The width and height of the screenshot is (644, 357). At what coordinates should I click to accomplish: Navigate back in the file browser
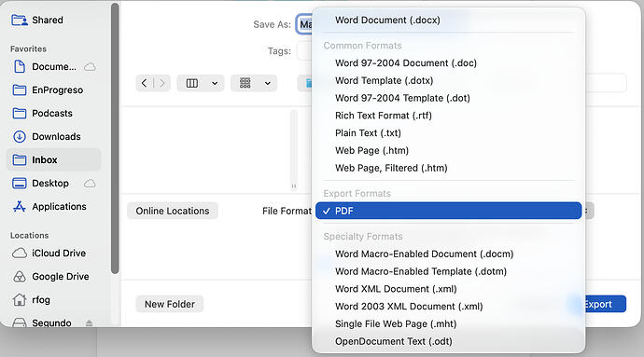[x=144, y=83]
